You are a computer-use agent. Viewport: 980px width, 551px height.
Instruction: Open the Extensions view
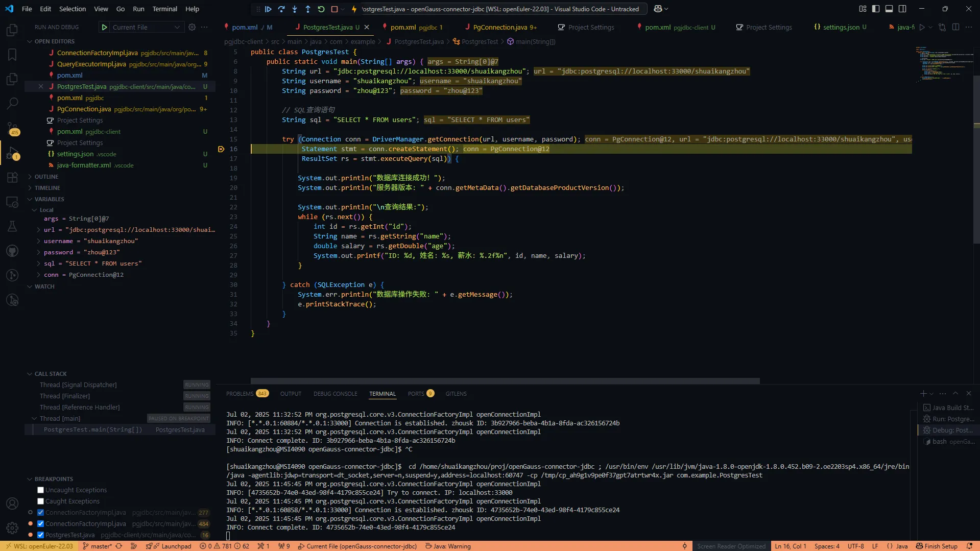[x=12, y=177]
